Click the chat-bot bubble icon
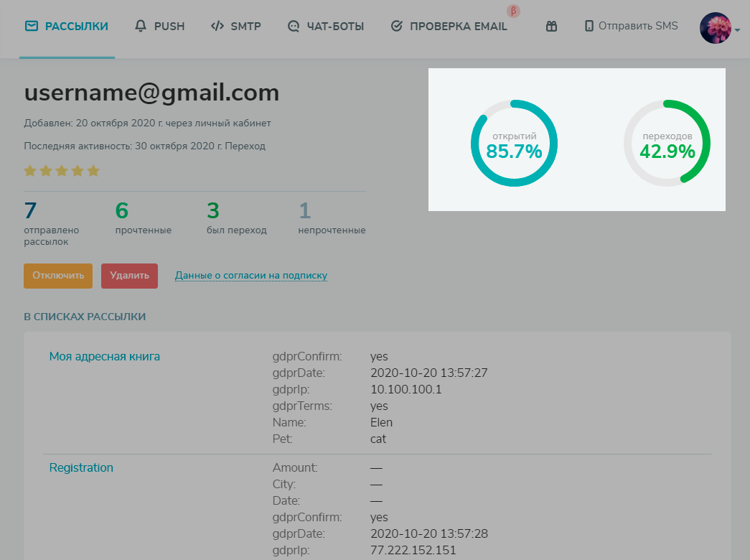 293,27
